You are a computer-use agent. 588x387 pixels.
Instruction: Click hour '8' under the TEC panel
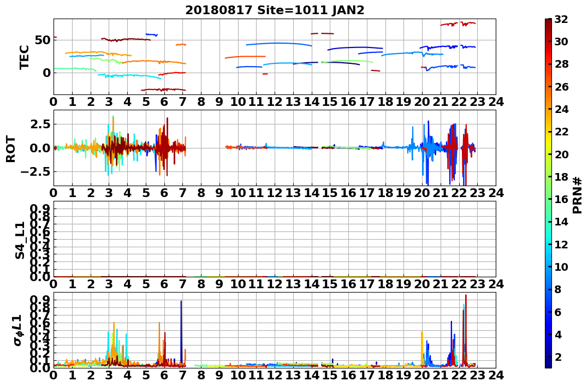coord(201,102)
